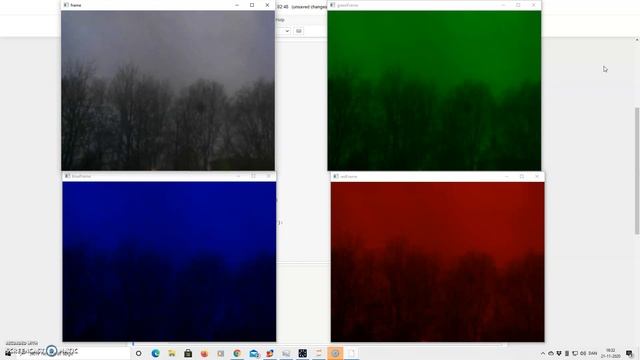Open the Action Center notifications icon
Viewport: 640px width, 360px height.
630,353
